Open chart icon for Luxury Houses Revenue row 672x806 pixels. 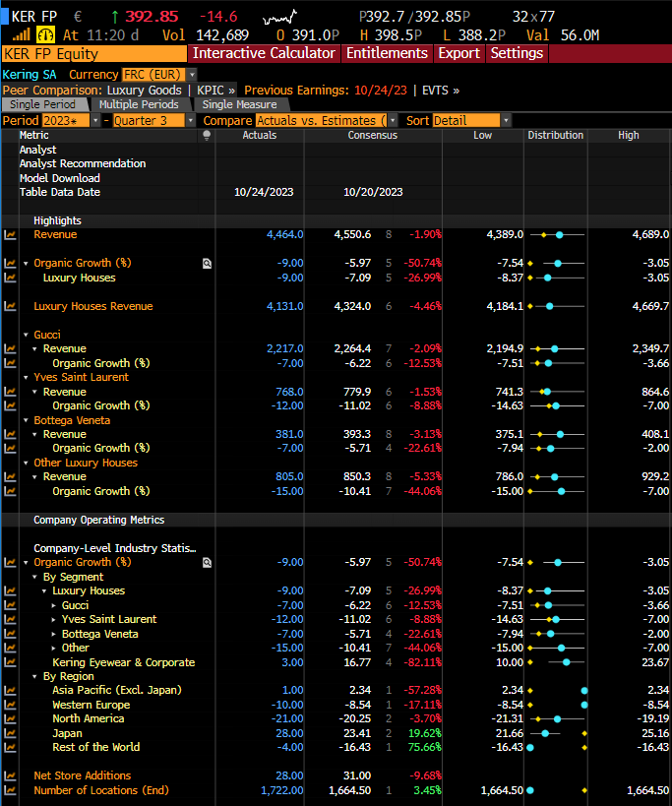point(10,306)
